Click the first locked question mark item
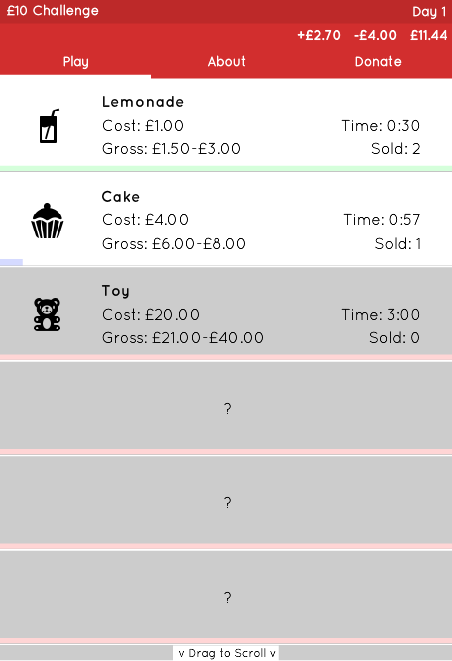Screen dimensions: 452x661 point(226,406)
